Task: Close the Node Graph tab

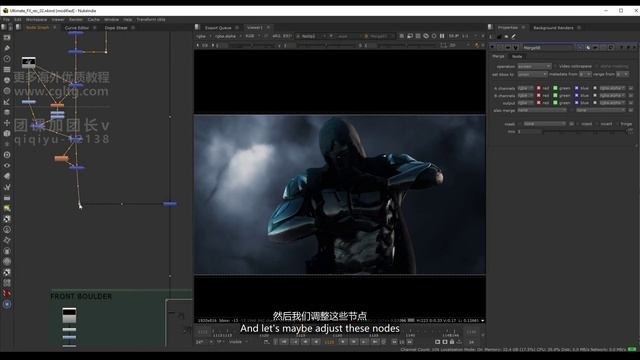Action: click(54, 27)
